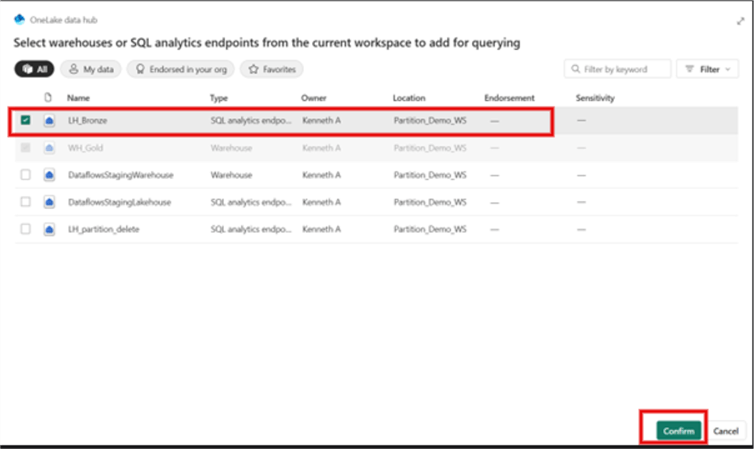Click the Confirm button

pos(679,431)
